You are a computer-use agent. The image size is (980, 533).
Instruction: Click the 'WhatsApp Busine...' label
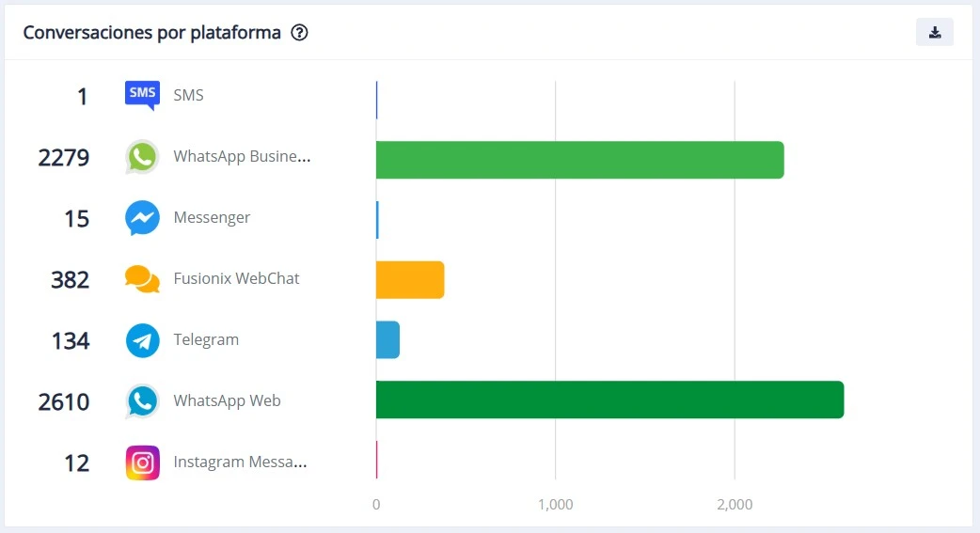242,156
